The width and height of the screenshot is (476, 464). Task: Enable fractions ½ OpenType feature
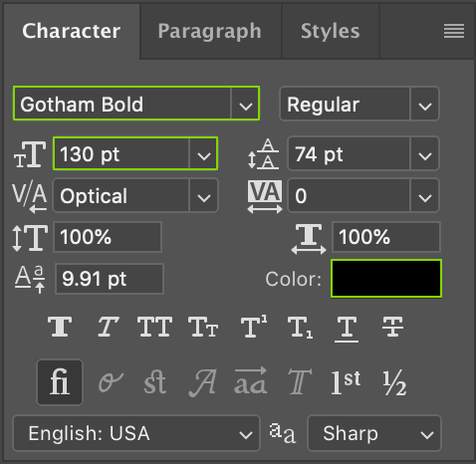pos(394,383)
